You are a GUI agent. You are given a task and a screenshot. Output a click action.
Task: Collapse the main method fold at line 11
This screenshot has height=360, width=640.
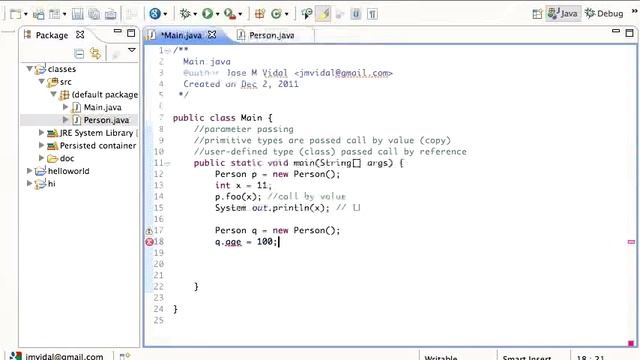click(167, 164)
